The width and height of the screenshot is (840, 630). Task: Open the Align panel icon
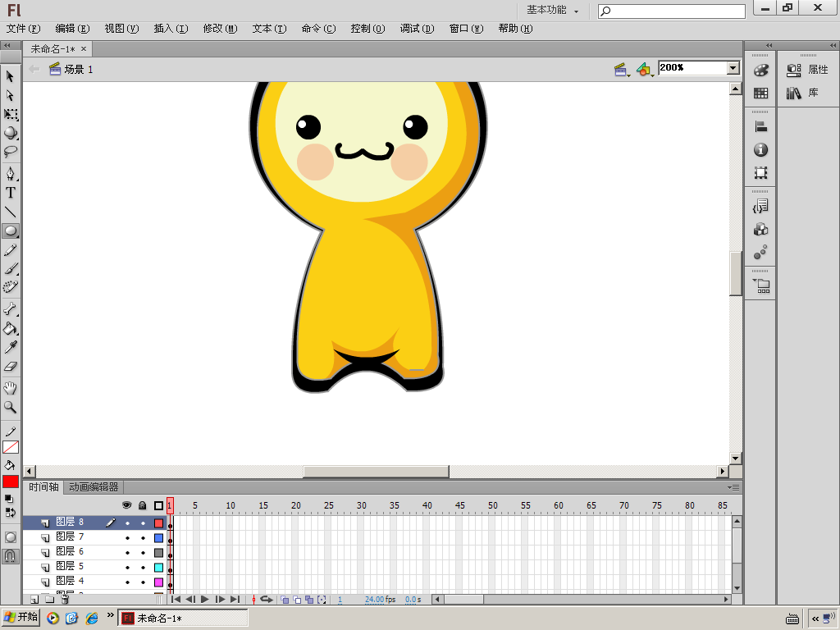(760, 127)
